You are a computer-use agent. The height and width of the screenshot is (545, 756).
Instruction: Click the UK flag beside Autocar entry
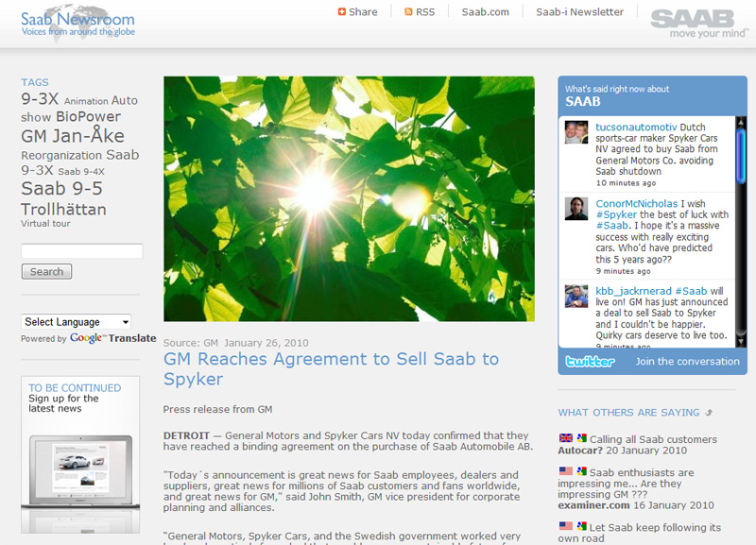[x=566, y=439]
